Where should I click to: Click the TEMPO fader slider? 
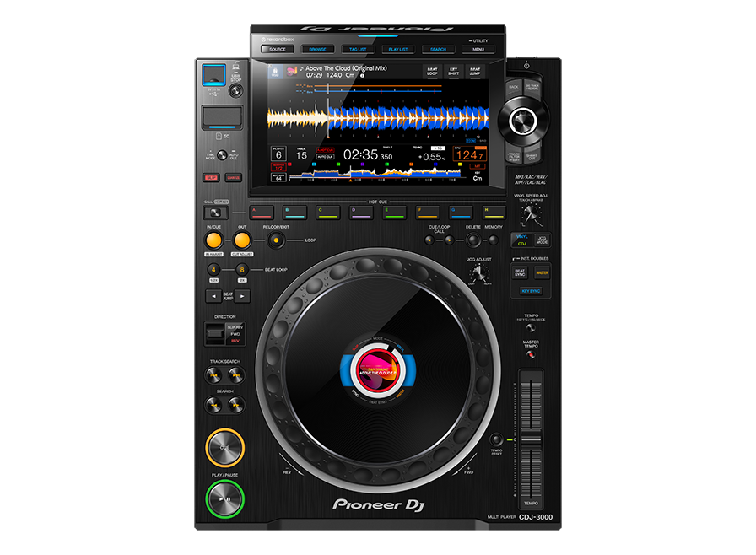[x=531, y=438]
